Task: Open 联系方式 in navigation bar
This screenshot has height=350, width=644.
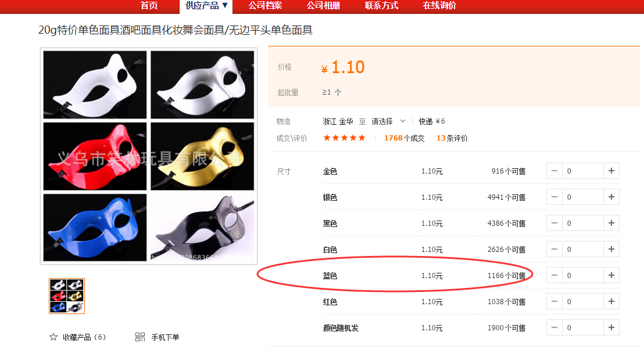Action: pyautogui.click(x=381, y=6)
